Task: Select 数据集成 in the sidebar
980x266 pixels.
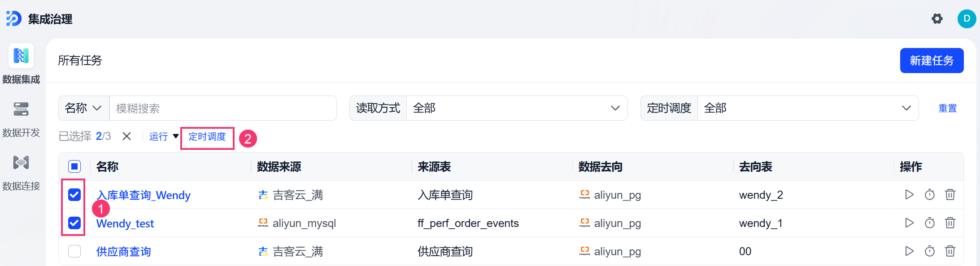Action: (21, 64)
